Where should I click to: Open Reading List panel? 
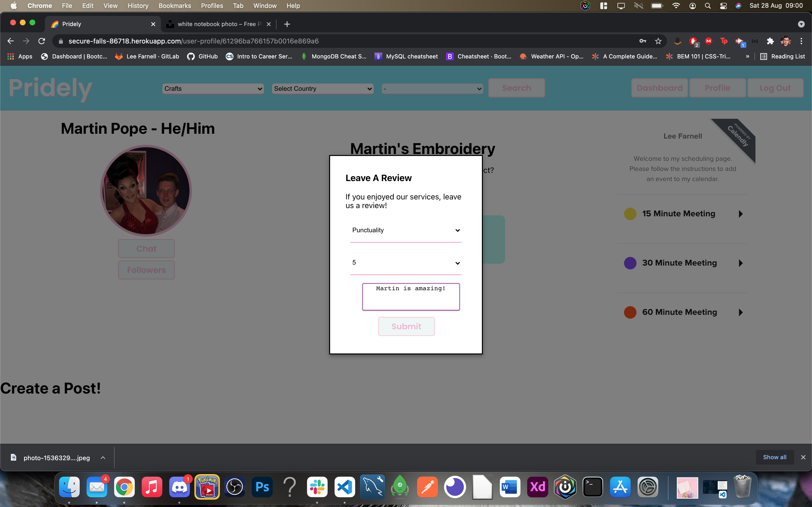coord(783,56)
